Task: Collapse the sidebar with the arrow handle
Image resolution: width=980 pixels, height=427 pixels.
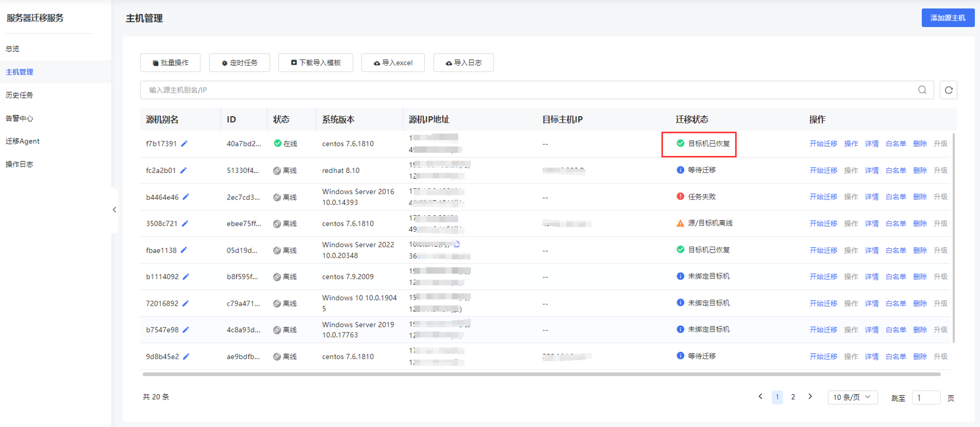Action: pos(115,210)
